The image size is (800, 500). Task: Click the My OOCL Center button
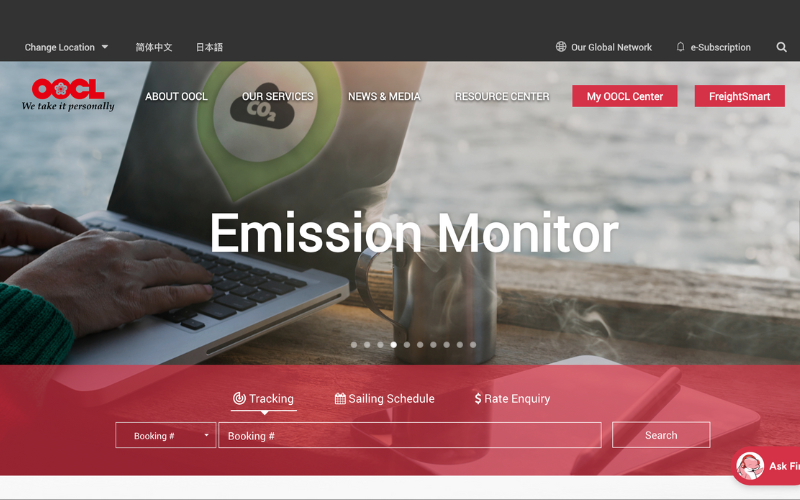(624, 96)
